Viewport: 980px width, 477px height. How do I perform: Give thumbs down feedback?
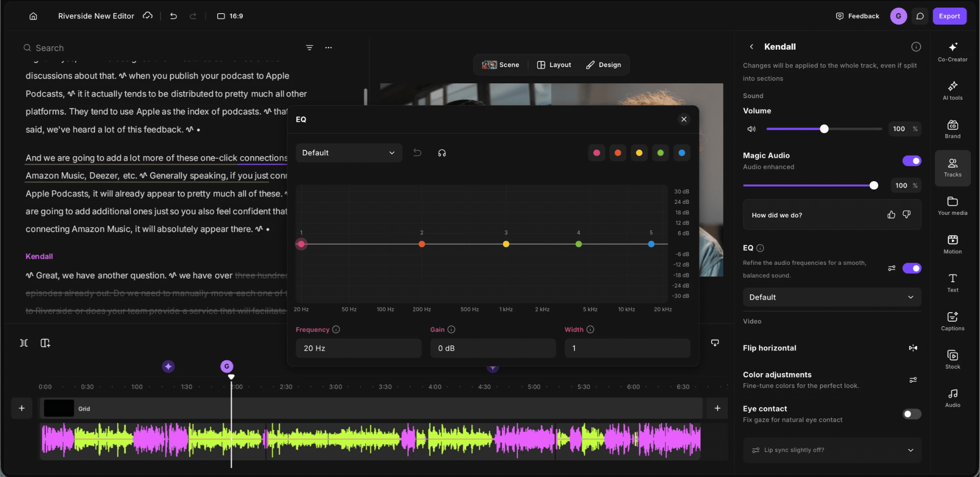[x=906, y=215]
